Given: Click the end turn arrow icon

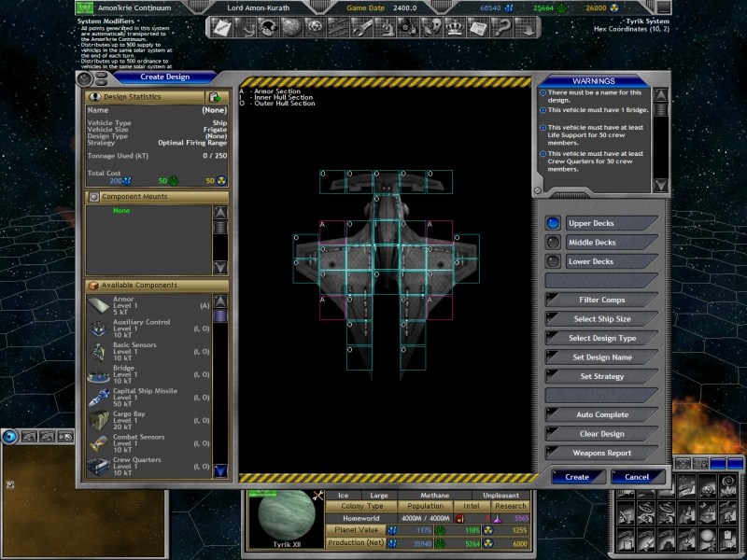Looking at the screenshot, I should pos(526,28).
